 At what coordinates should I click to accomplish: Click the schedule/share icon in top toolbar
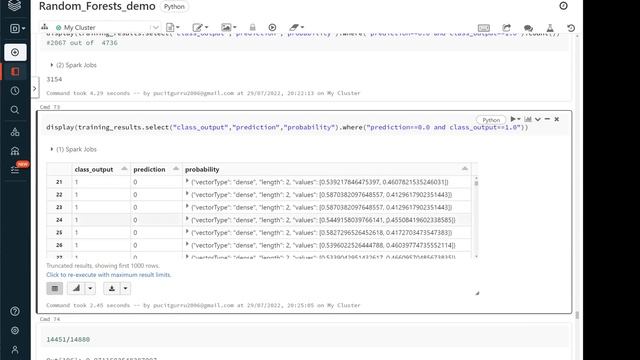(x=507, y=28)
